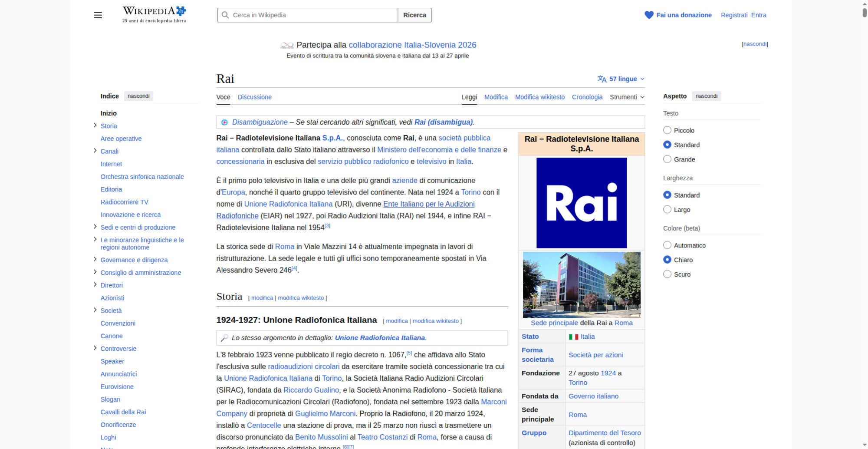Click the Wikipedia logo to go home
The height and width of the screenshot is (449, 868).
pyautogui.click(x=154, y=14)
